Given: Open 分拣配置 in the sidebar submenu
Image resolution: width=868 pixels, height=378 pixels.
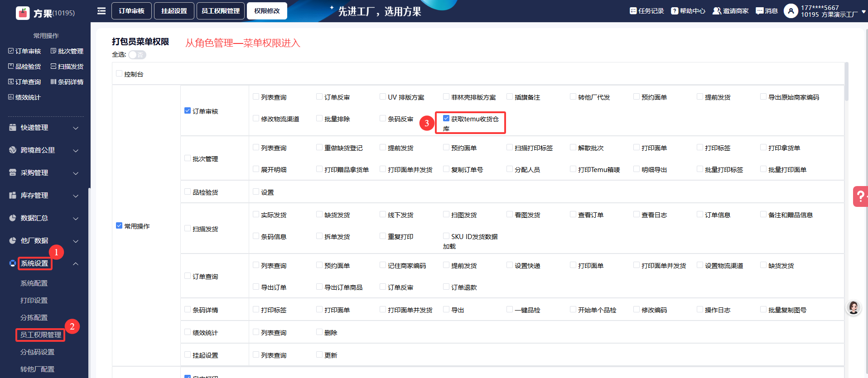Looking at the screenshot, I should pos(34,318).
